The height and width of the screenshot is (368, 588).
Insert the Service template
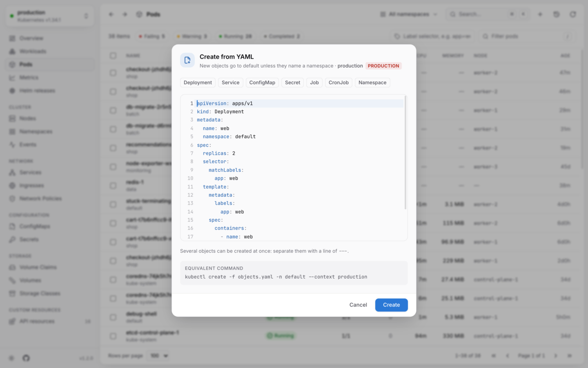click(230, 83)
